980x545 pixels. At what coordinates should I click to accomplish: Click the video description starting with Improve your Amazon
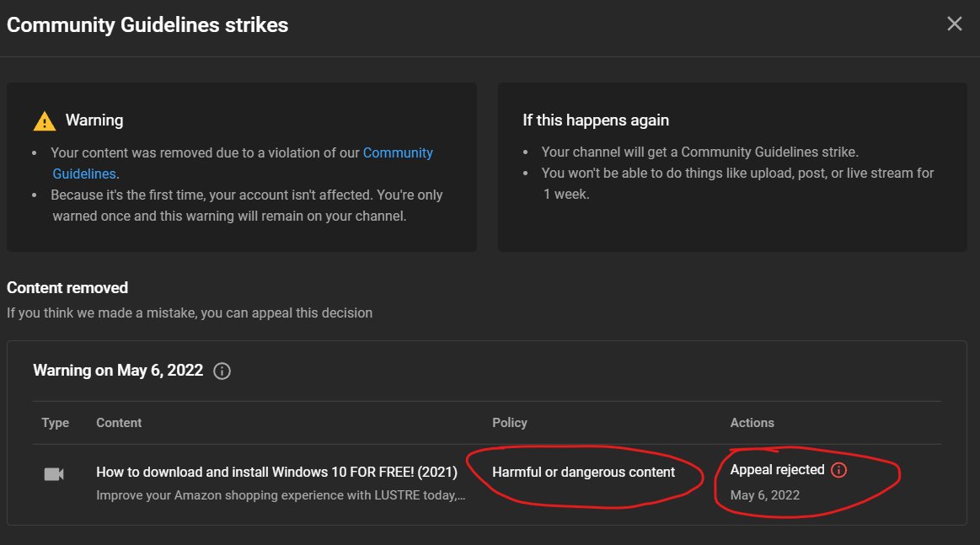tap(281, 495)
